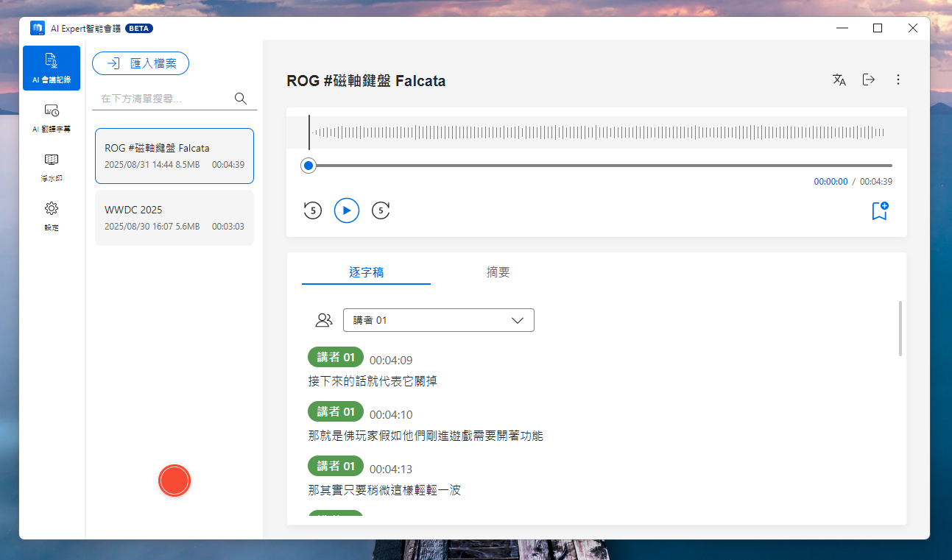Rewind audio by 5 seconds

[x=313, y=211]
